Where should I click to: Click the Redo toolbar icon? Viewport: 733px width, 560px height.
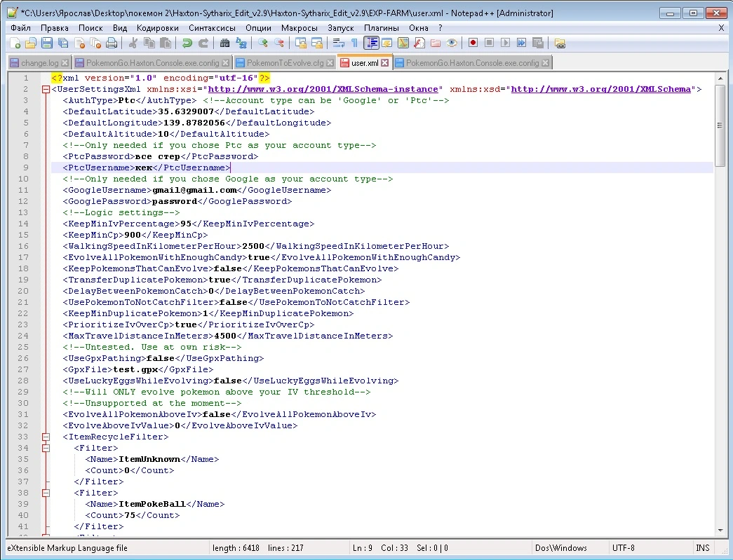tap(203, 43)
